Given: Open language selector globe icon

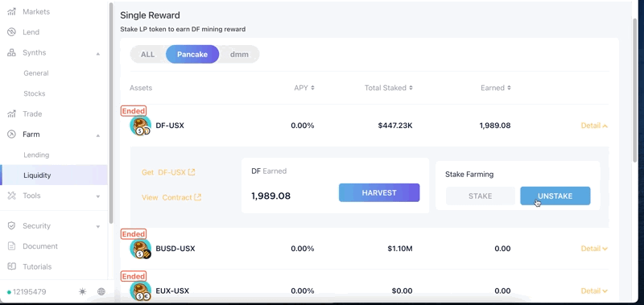Looking at the screenshot, I should (101, 292).
